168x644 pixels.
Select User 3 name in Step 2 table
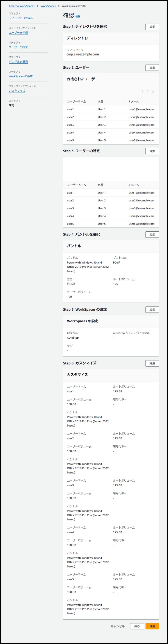102,125
